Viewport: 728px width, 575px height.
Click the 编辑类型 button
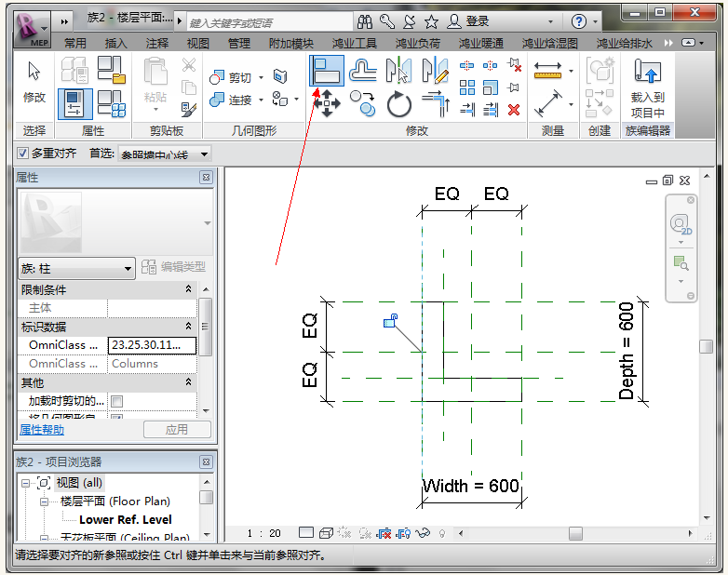(x=174, y=268)
